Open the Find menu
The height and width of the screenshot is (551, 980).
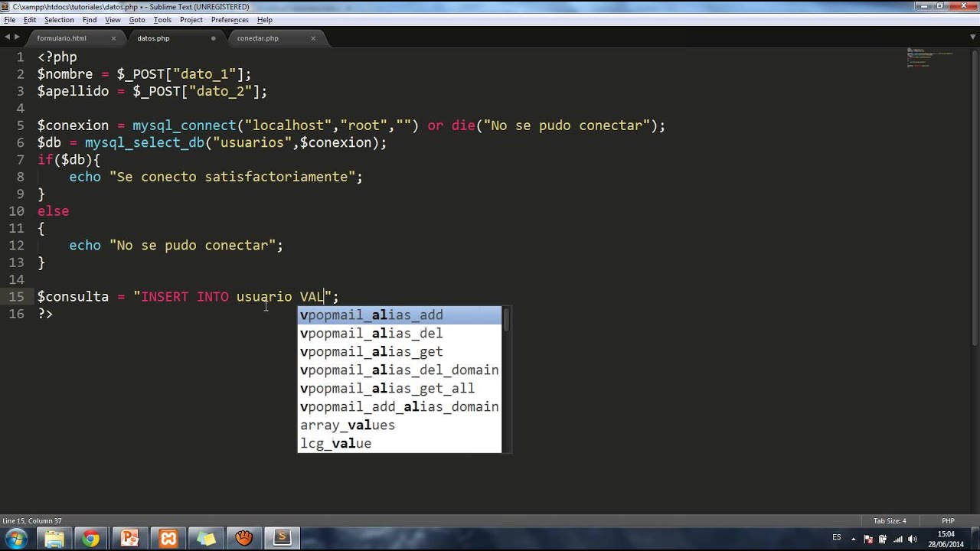tap(90, 20)
